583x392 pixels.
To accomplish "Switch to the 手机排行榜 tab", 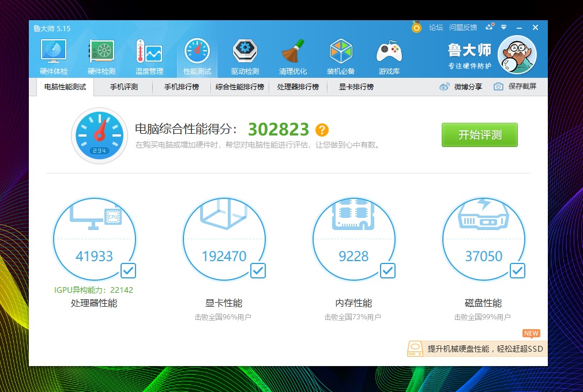I will click(x=182, y=87).
